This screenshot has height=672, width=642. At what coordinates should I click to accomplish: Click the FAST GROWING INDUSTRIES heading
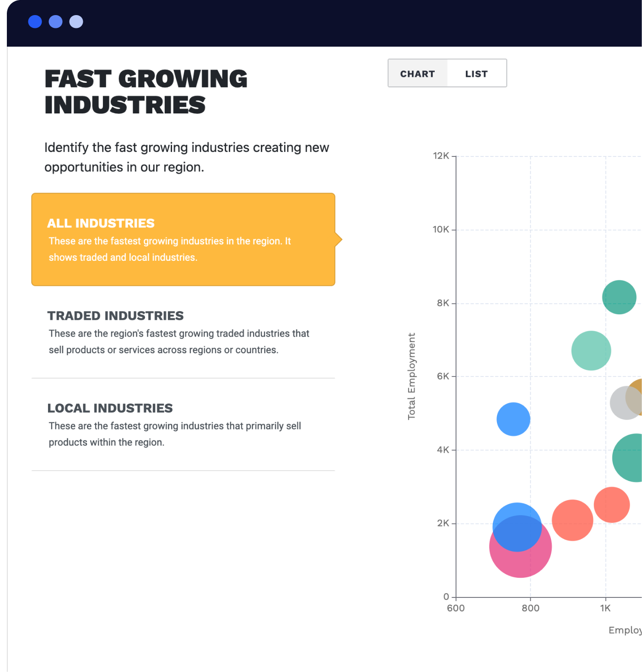(146, 91)
